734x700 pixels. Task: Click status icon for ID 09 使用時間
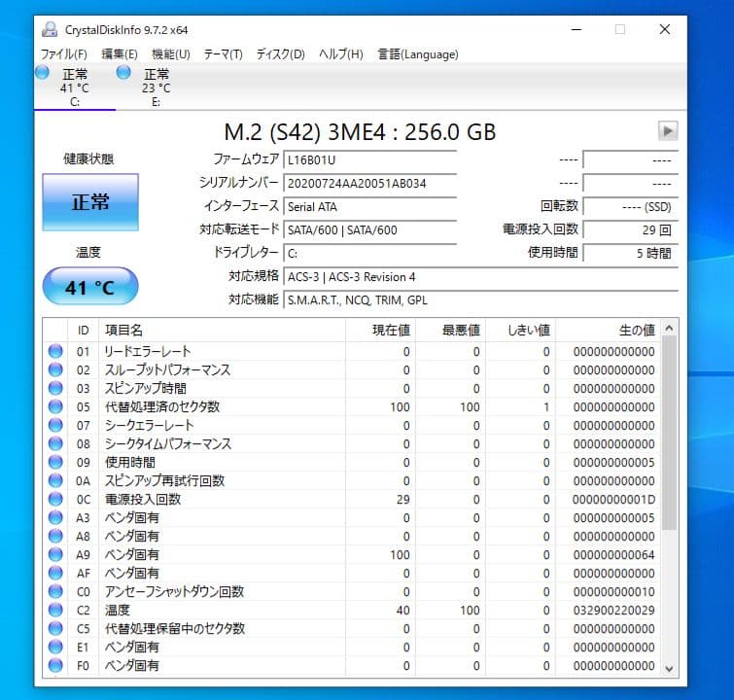point(55,462)
